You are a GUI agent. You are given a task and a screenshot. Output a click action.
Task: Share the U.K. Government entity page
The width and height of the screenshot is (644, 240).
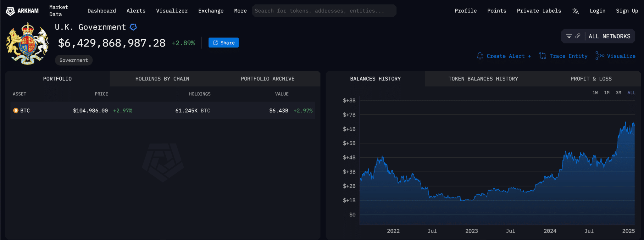(x=224, y=42)
